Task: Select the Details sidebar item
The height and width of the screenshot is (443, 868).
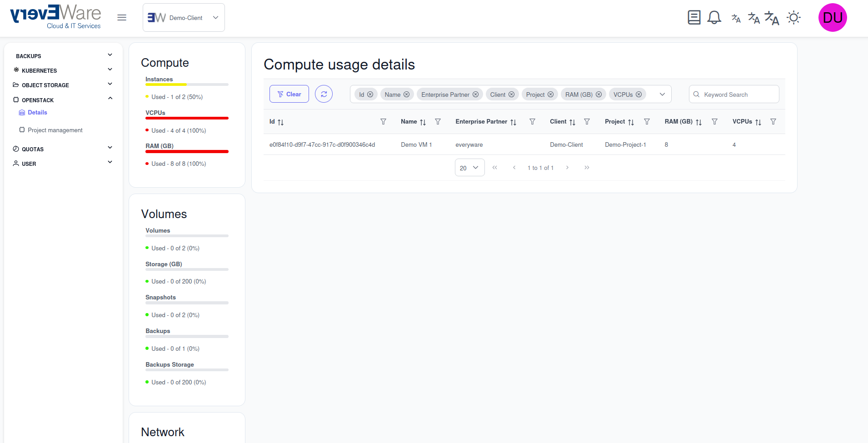Action: pos(37,113)
